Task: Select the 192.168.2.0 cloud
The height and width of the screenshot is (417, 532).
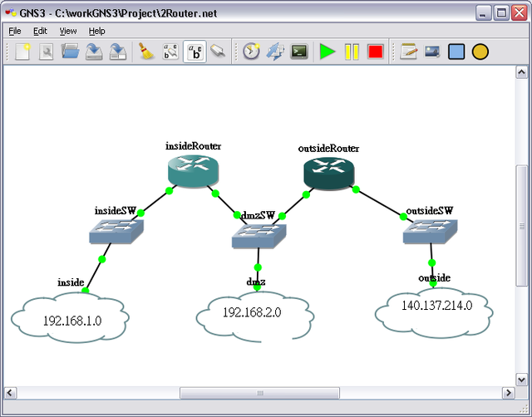Action: (255, 316)
